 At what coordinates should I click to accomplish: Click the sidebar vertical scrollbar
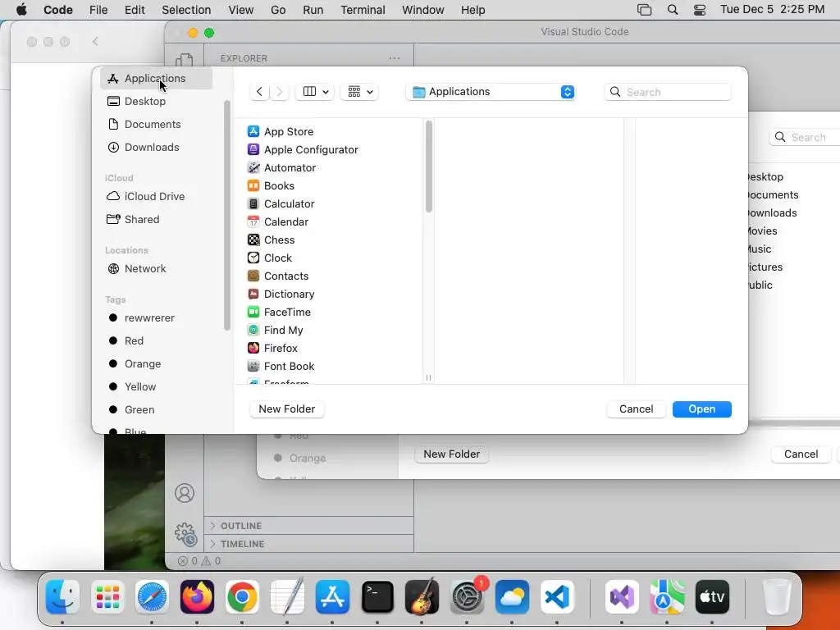[227, 216]
